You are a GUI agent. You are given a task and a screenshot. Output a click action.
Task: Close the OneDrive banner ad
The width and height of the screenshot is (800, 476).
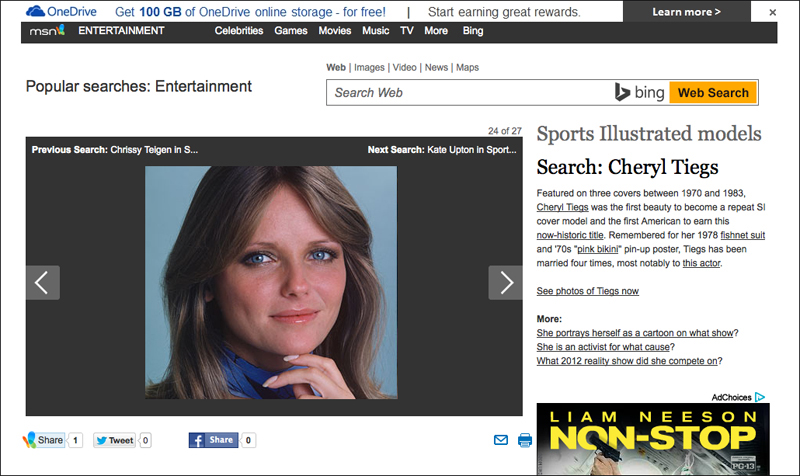click(772, 12)
